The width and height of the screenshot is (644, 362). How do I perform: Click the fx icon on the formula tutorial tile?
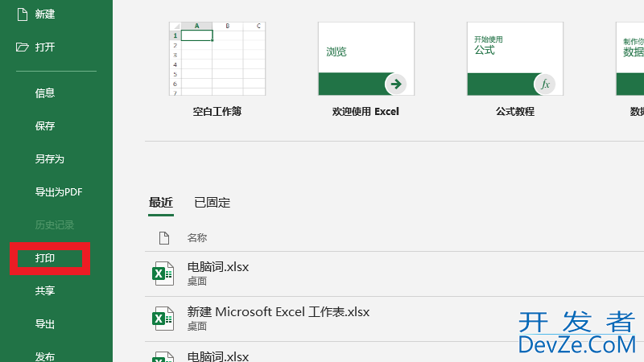(x=545, y=84)
